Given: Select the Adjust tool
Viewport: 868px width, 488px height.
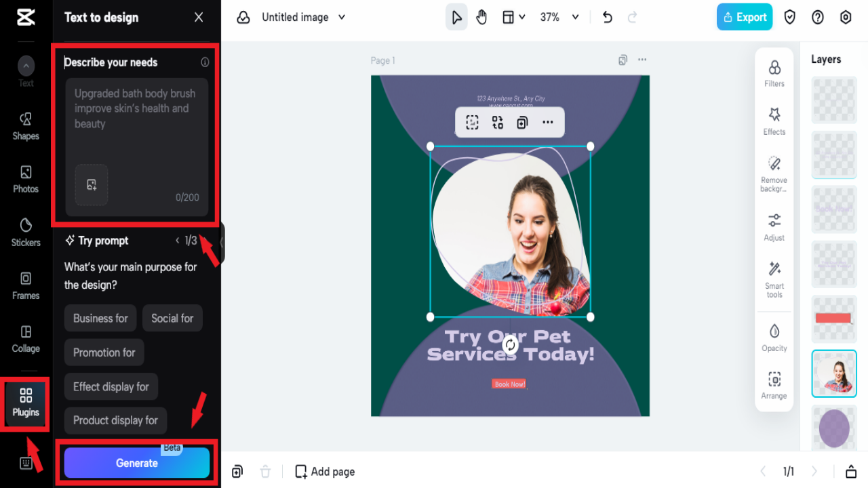Looking at the screenshot, I should [x=774, y=226].
